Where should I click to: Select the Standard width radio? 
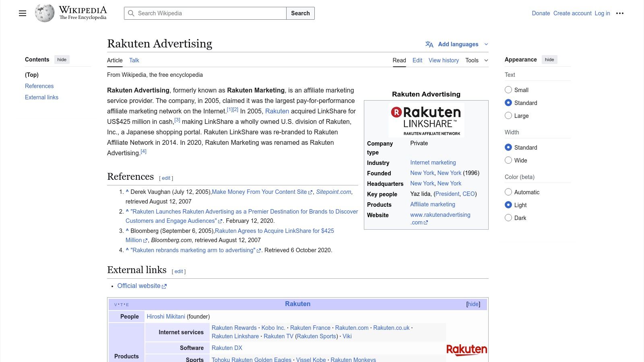[x=508, y=148]
